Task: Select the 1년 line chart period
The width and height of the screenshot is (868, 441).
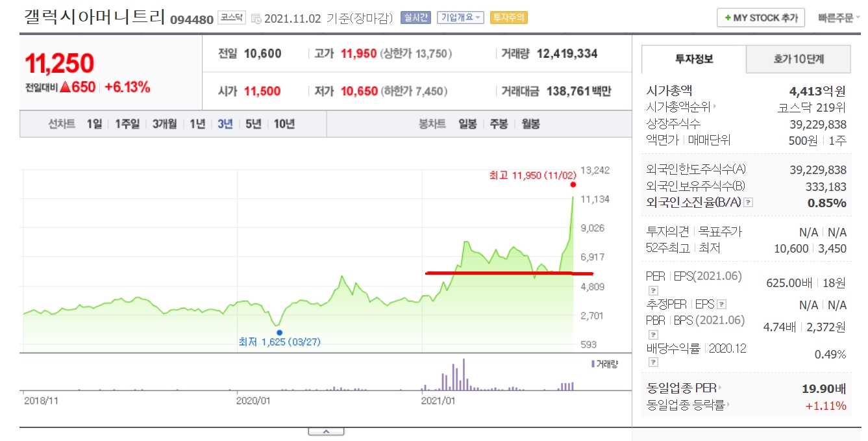Action: pyautogui.click(x=197, y=124)
